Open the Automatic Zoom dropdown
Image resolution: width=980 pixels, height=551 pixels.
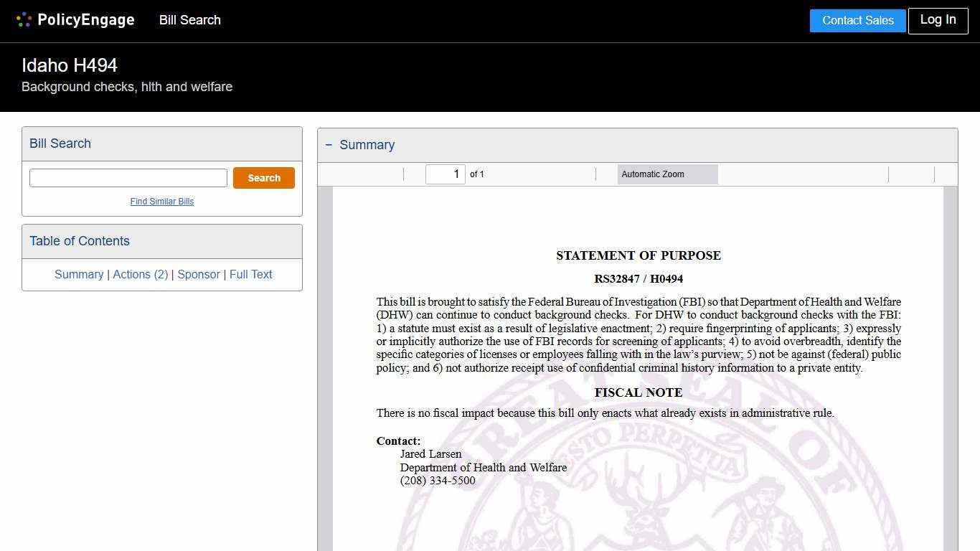point(667,174)
